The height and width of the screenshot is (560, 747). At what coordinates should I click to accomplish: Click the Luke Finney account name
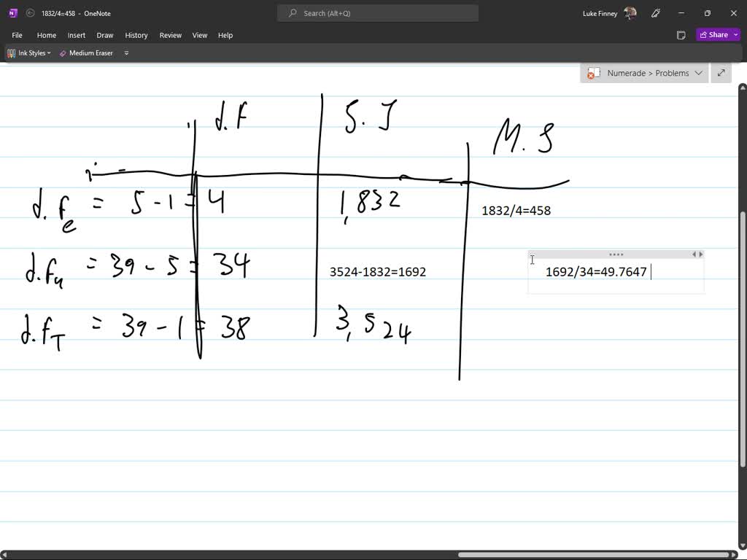tap(600, 12)
